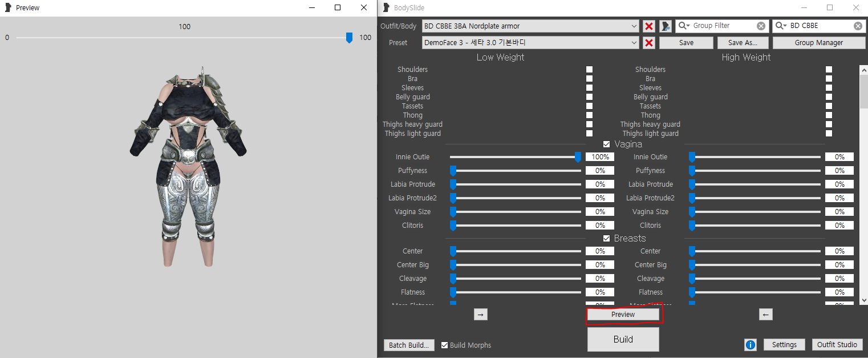Clear the Group Filter search field
Image resolution: width=868 pixels, height=358 pixels.
761,26
